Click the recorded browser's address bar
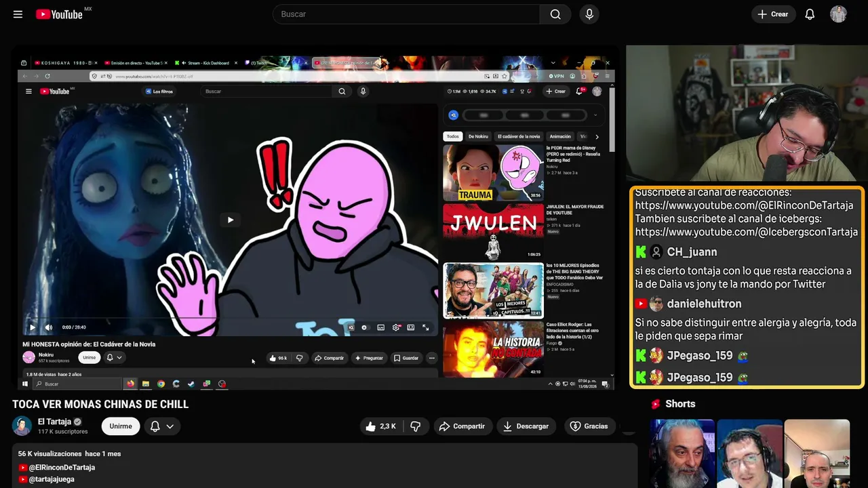 (298, 76)
